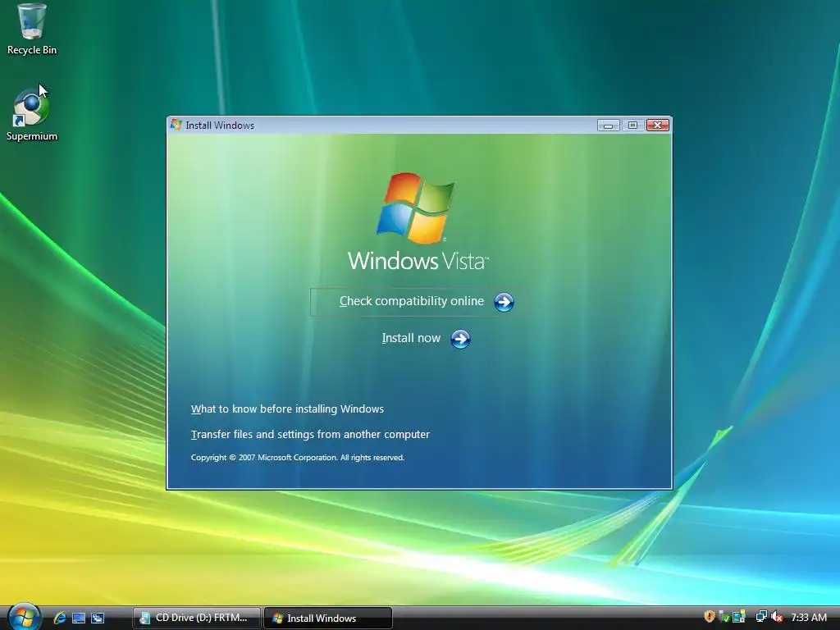
Task: Click the Show Desktop Quick Launch icon
Action: 79,618
